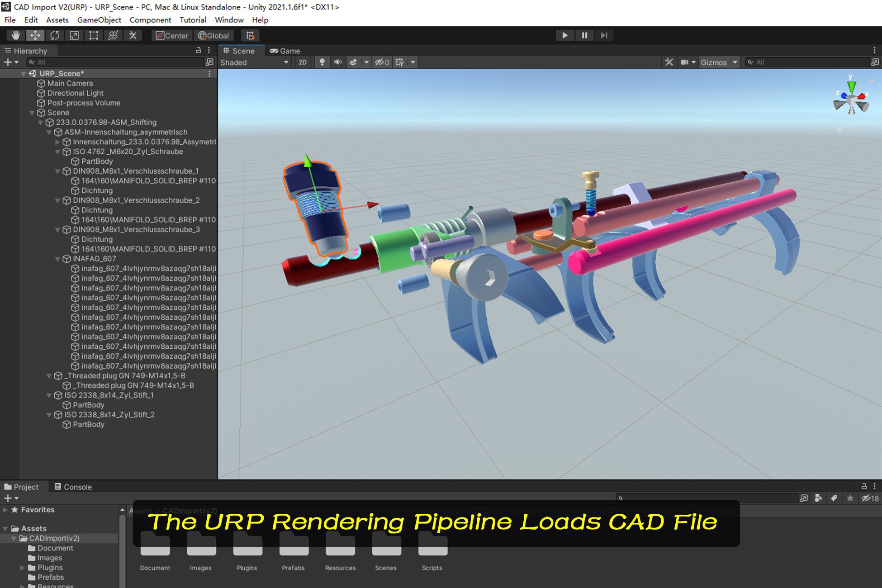
Task: Open the Shaded draw mode dropdown
Action: [253, 62]
